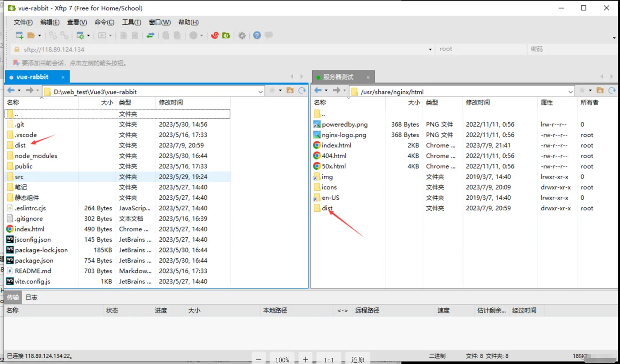This screenshot has height=364, width=620.
Task: Open the 文件(F) menu
Action: (23, 22)
